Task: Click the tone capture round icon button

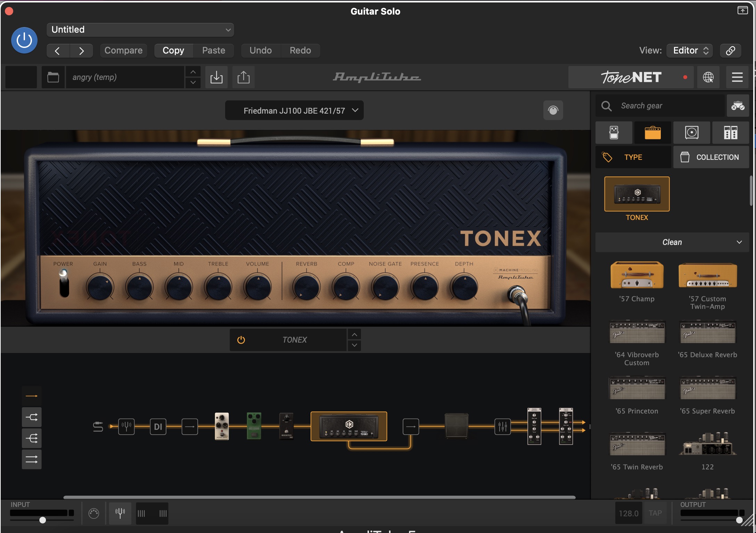Action: coord(553,110)
